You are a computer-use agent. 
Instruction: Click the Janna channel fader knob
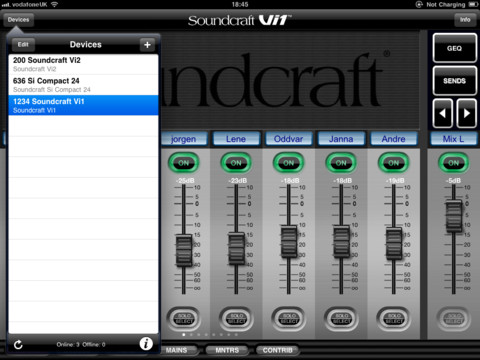341,242
